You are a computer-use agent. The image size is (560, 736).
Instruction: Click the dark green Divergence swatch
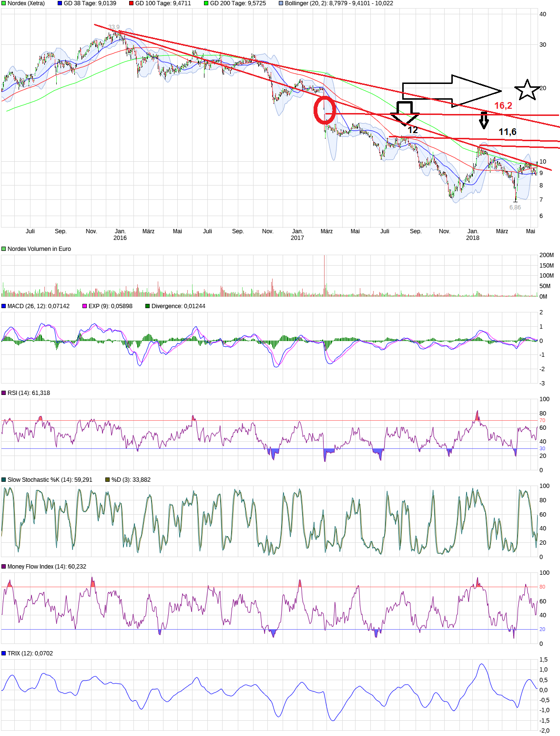(x=148, y=306)
